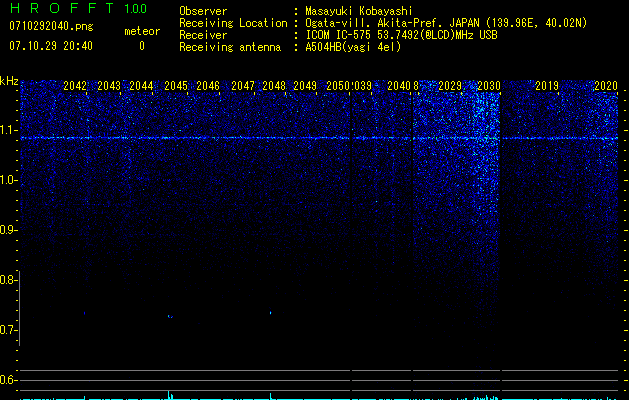The width and height of the screenshot is (629, 400).
Task: Click the Receiver field label
Action: click(203, 35)
